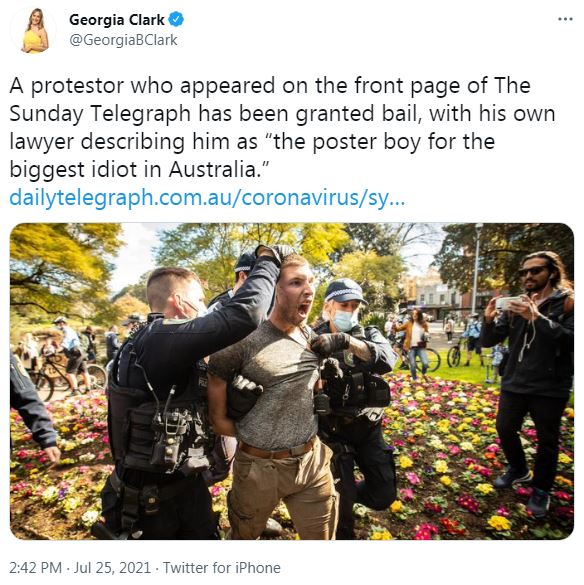Screen dimensions: 584x585
Task: Click the blue verified badge
Action: point(176,19)
